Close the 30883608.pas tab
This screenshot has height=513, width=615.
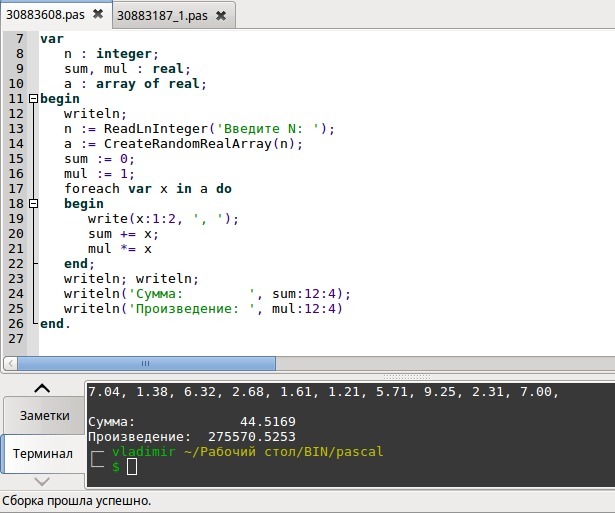coord(98,15)
